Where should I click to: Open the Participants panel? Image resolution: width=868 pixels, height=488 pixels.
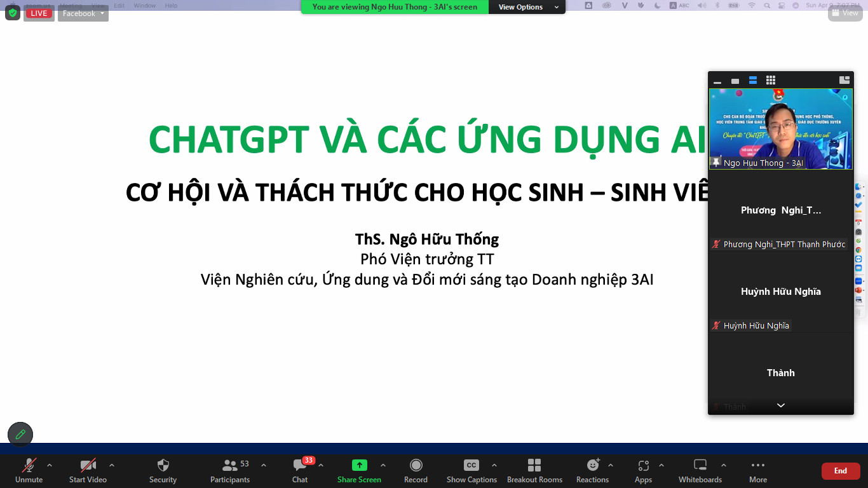point(230,470)
